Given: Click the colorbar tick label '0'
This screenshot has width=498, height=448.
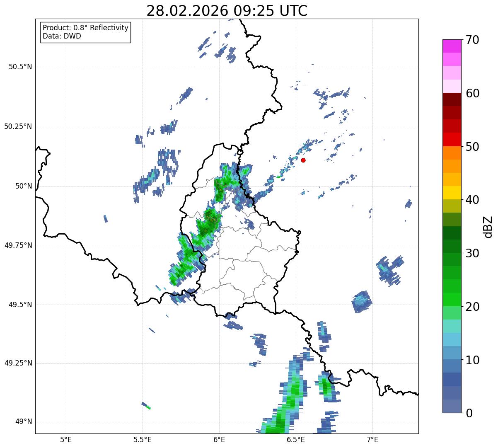Looking at the screenshot, I should pos(469,413).
